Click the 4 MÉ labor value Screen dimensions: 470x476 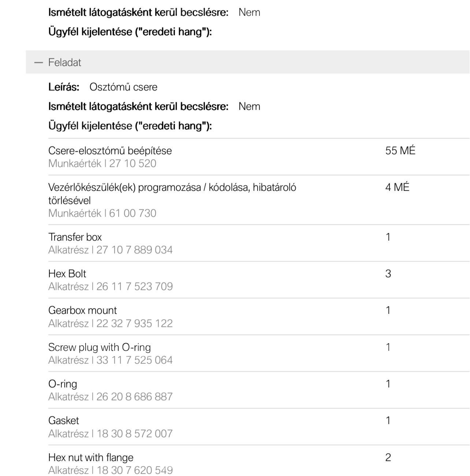point(397,187)
